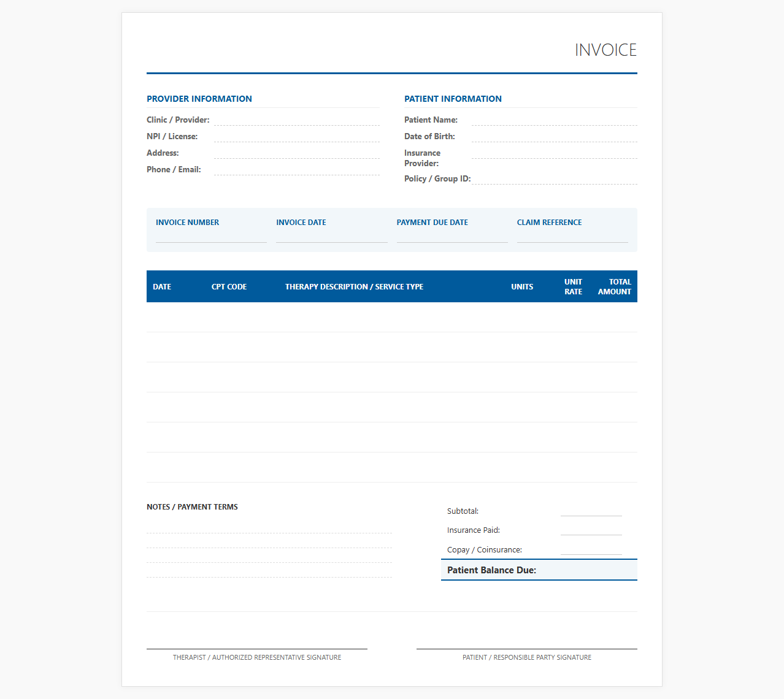Click the Policy / Group ID label
784x699 pixels.
[437, 178]
